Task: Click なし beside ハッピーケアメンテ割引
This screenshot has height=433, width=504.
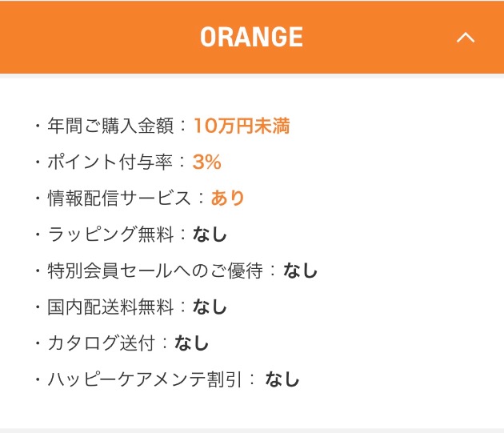Action: coord(282,379)
